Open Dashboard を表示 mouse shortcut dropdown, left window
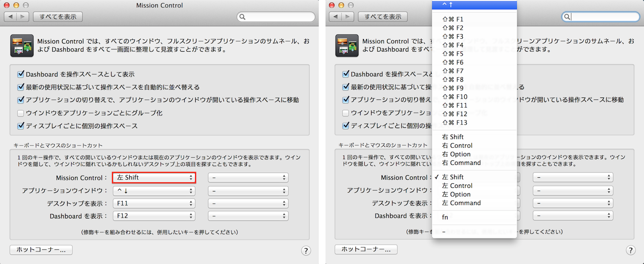The height and width of the screenshot is (264, 644). pyautogui.click(x=248, y=216)
